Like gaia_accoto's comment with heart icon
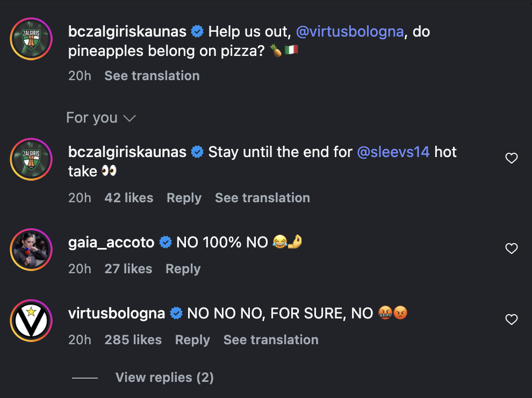 512,248
